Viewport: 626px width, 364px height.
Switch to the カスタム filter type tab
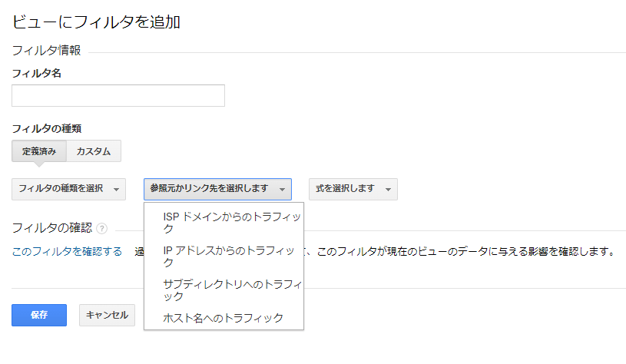pyautogui.click(x=94, y=151)
